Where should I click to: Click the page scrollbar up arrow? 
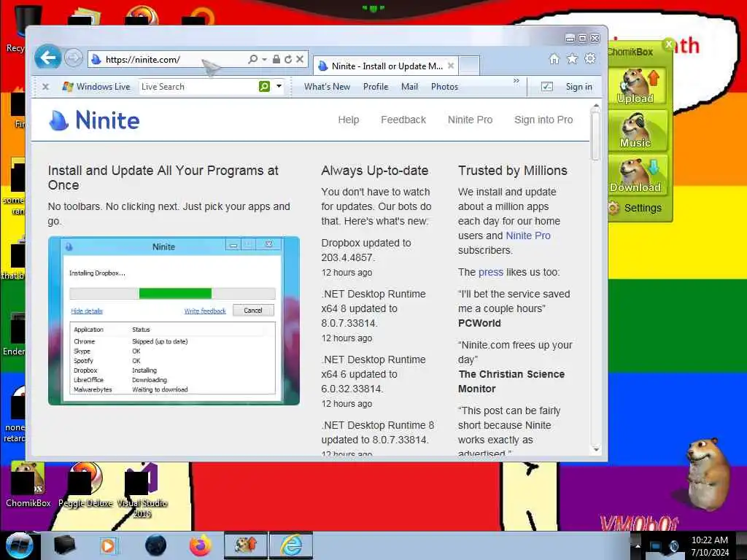coord(595,106)
